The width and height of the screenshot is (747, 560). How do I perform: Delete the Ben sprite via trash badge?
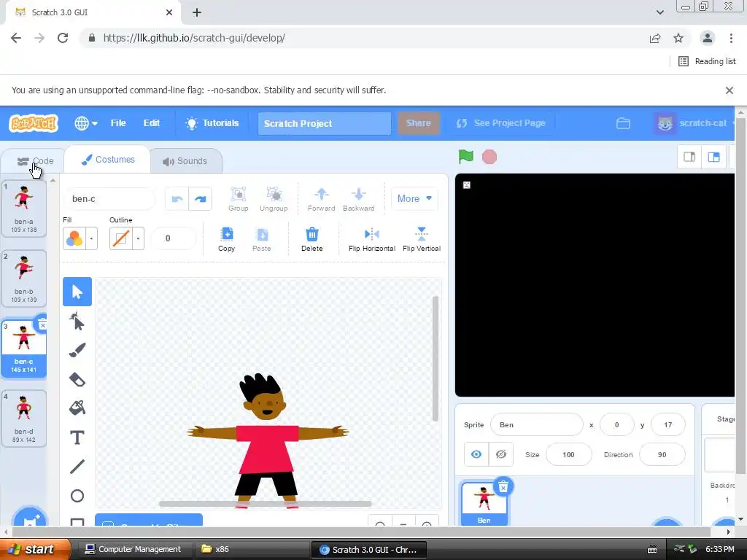(503, 486)
